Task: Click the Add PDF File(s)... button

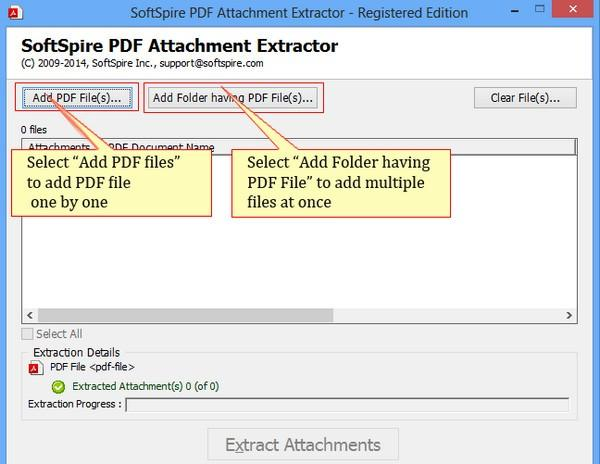Action: point(77,98)
